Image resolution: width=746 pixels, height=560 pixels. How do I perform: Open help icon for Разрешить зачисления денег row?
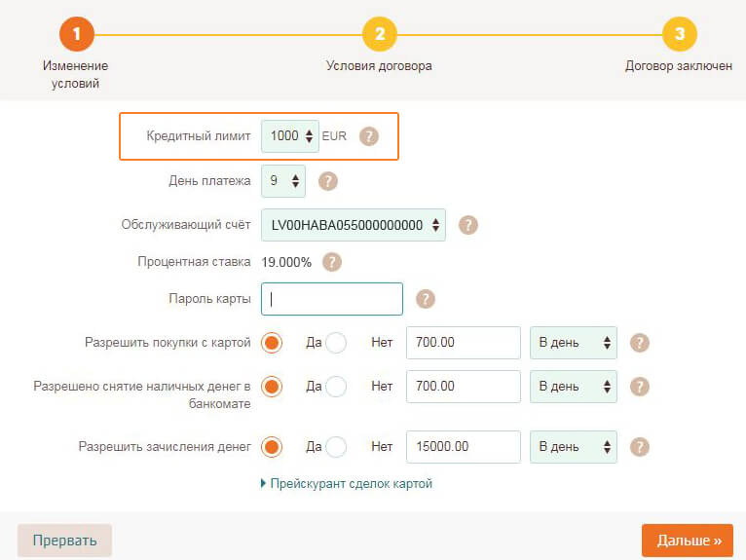coord(640,447)
